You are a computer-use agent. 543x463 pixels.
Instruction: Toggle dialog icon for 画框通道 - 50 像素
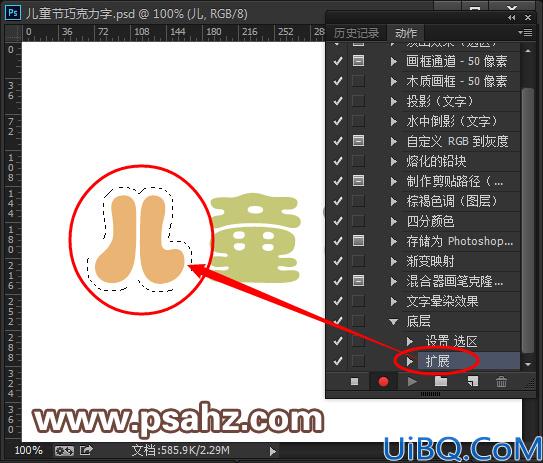click(358, 61)
